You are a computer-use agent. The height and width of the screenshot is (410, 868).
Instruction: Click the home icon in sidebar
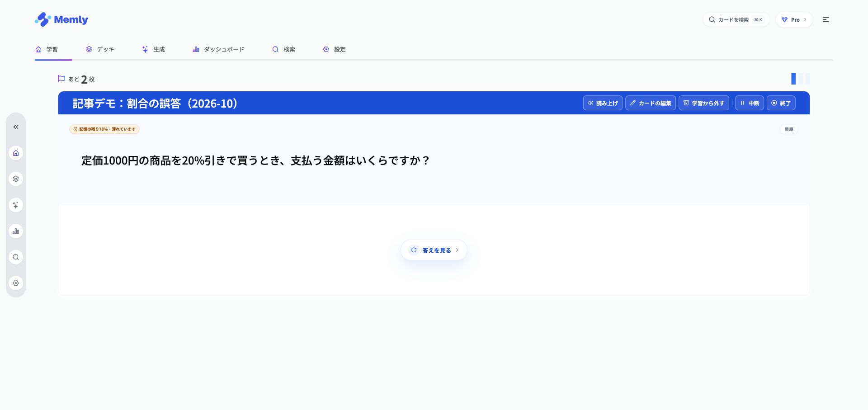tap(16, 153)
